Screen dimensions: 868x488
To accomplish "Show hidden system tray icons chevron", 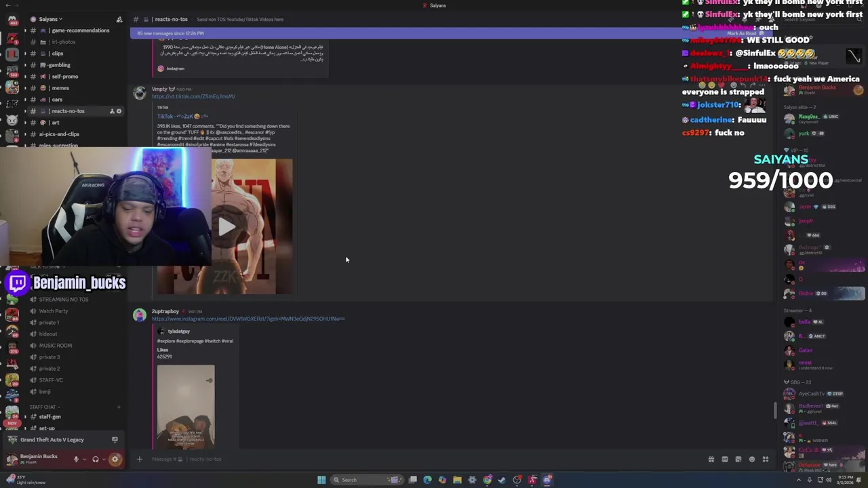I will pos(798,480).
